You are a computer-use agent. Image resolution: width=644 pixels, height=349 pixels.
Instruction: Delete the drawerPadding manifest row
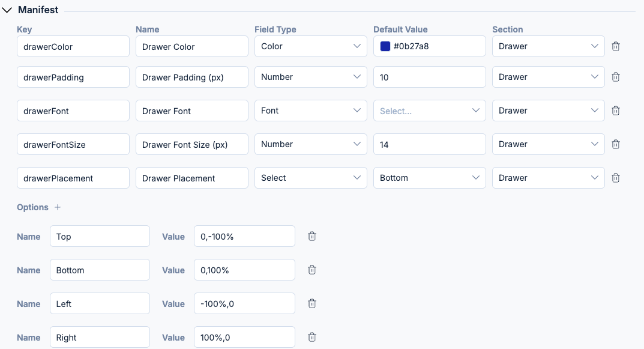click(616, 77)
